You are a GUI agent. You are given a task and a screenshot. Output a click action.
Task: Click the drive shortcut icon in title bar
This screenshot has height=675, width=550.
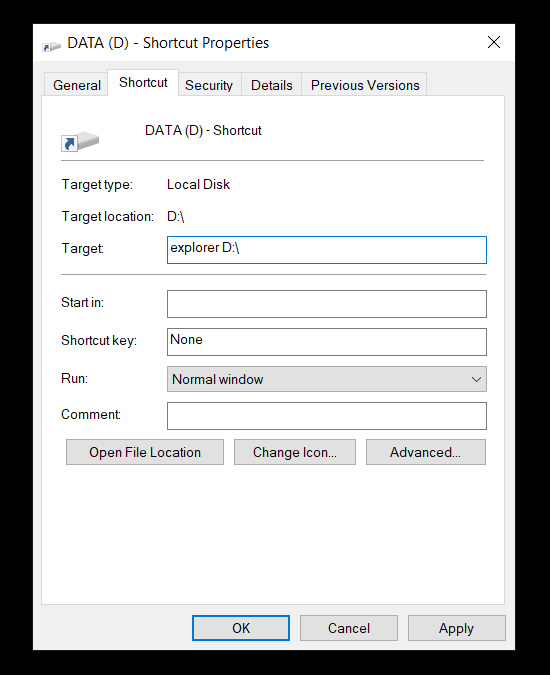51,46
